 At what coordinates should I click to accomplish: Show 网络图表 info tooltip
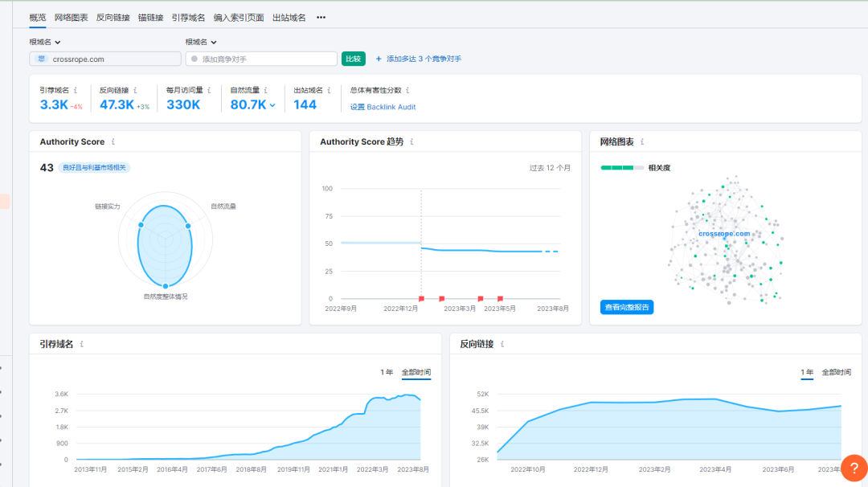(x=642, y=141)
